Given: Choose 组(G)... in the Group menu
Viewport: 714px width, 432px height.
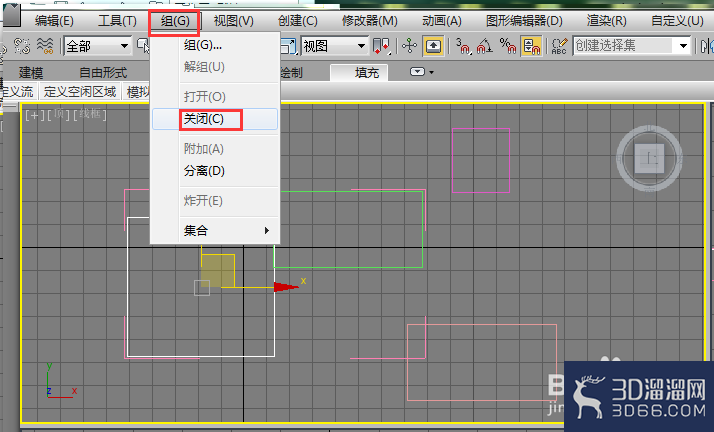Looking at the screenshot, I should tap(215, 45).
